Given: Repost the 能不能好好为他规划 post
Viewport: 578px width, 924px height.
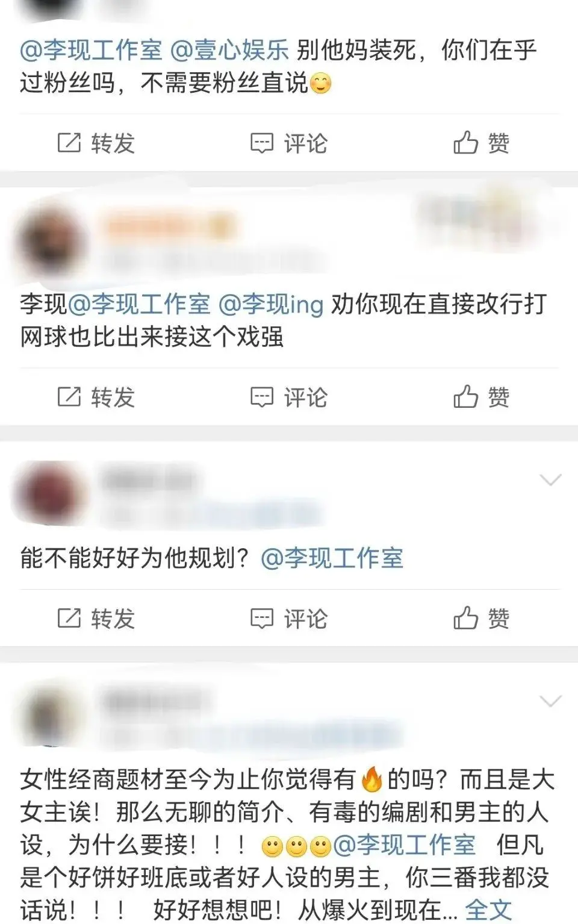Looking at the screenshot, I should point(96,619).
